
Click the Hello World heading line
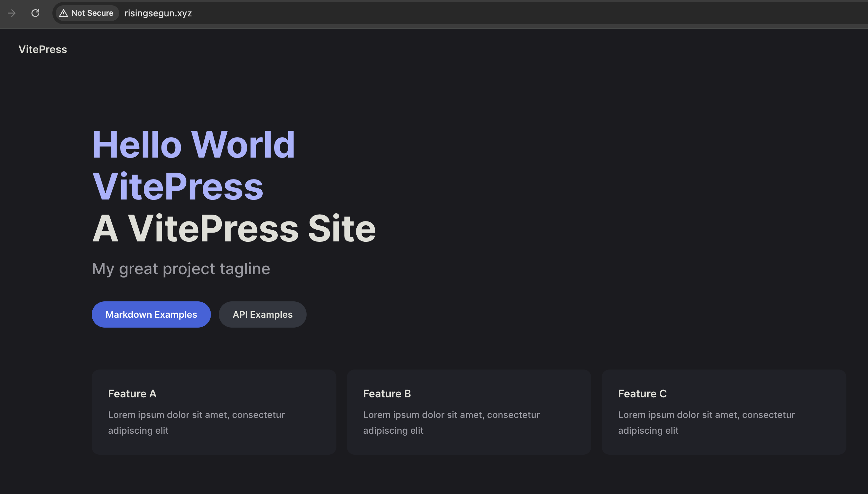click(x=193, y=145)
